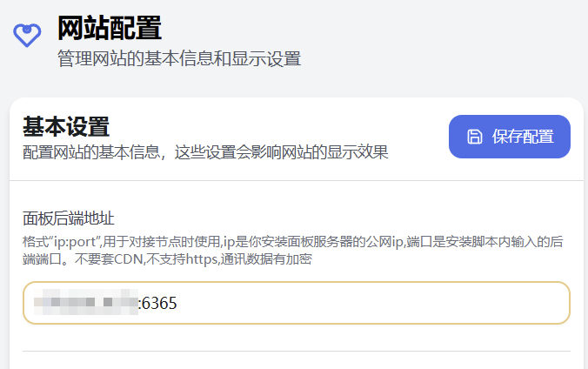Click the divider line under 基本设置 header

(296, 180)
